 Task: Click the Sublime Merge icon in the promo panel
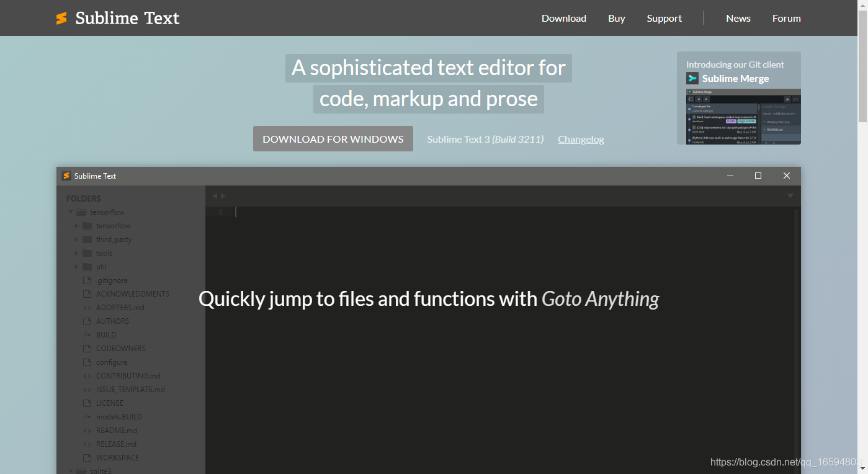pyautogui.click(x=692, y=78)
